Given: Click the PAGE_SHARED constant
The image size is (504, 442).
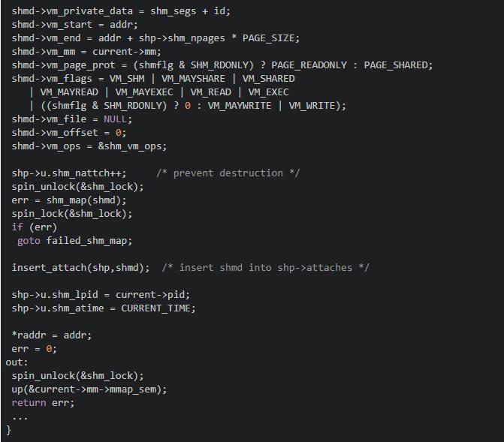Looking at the screenshot, I should tap(398, 65).
